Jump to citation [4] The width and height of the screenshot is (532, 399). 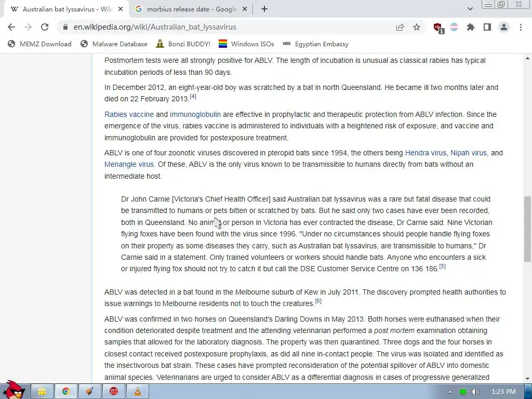193,97
